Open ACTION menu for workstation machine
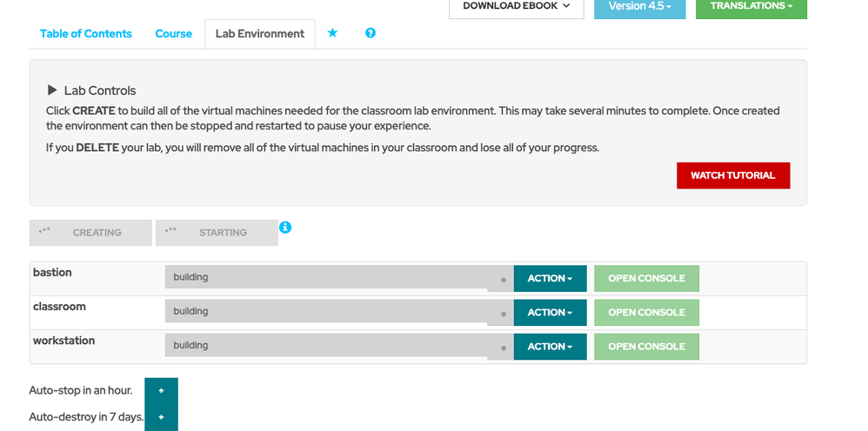868x431 pixels. tap(550, 346)
